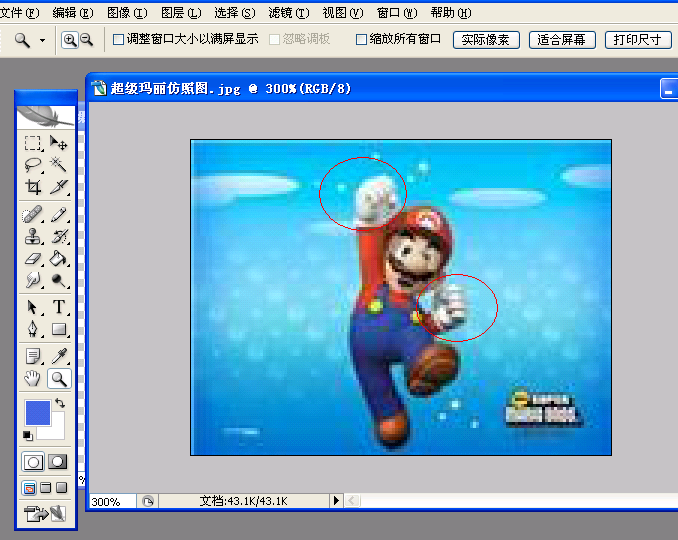Viewport: 678px width, 540px height.
Task: Swap foreground and background colors
Action: coord(60,403)
